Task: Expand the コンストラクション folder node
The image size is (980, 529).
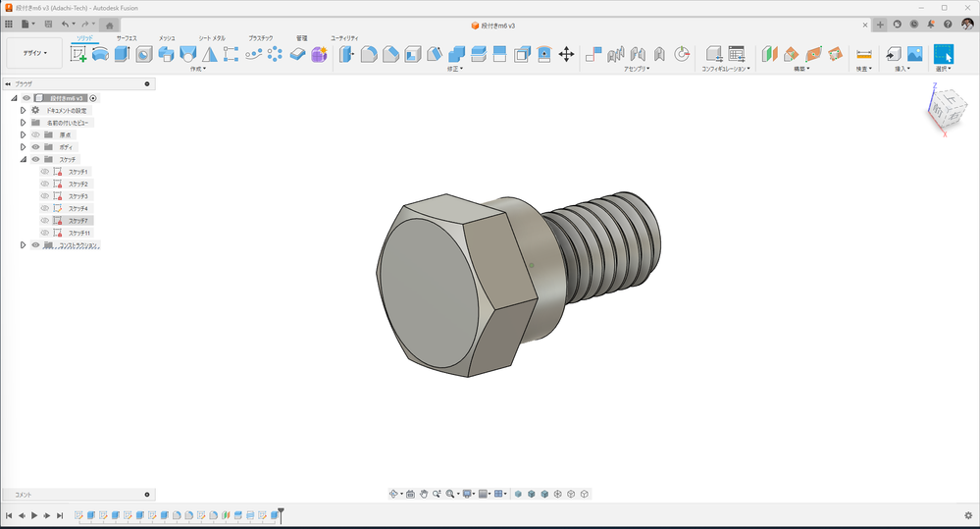Action: coord(24,245)
